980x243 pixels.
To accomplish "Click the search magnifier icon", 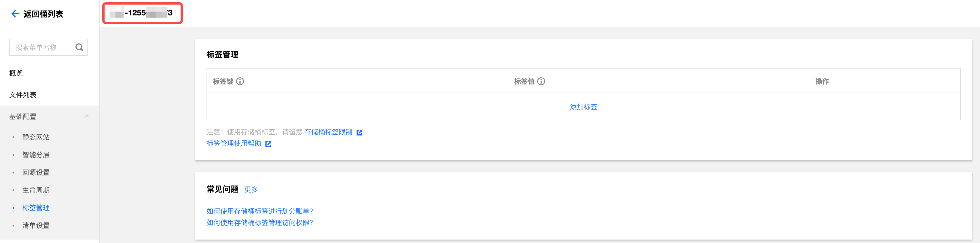I will coord(79,47).
